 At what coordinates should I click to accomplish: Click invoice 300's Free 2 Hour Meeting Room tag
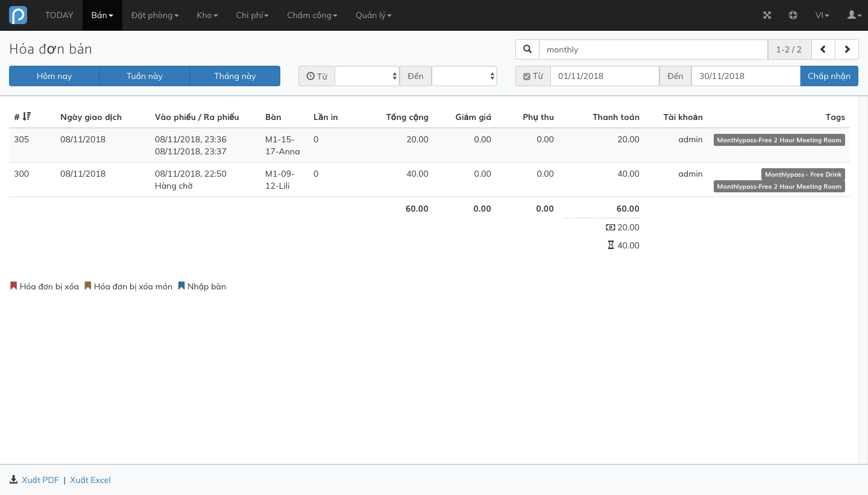click(779, 186)
